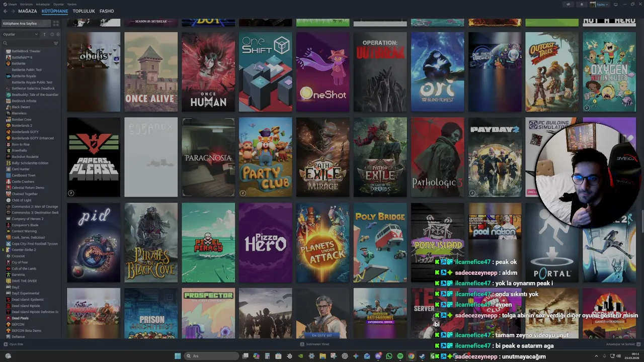Image resolution: width=644 pixels, height=362 pixels.
Task: Select Black Desert in game list
Action: (x=21, y=107)
